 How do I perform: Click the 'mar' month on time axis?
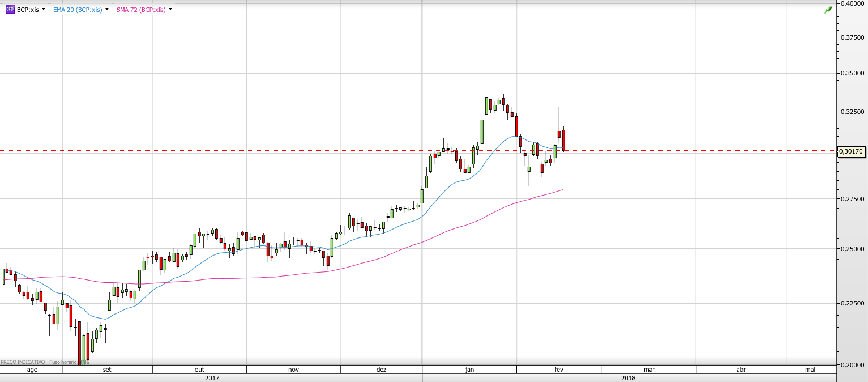(649, 370)
